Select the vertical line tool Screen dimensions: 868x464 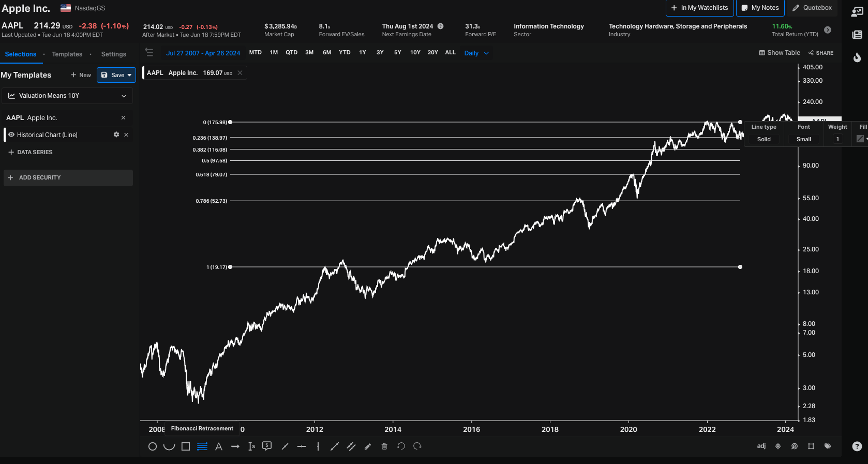click(x=318, y=446)
